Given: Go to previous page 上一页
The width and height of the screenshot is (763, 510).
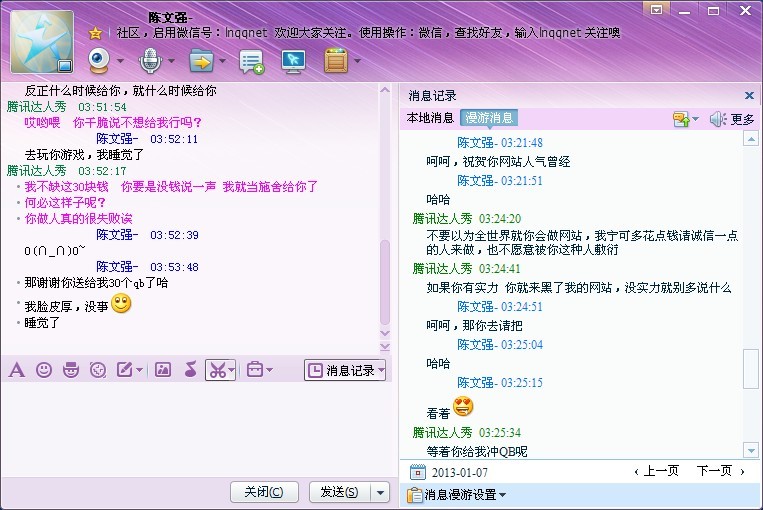Looking at the screenshot, I should (656, 471).
